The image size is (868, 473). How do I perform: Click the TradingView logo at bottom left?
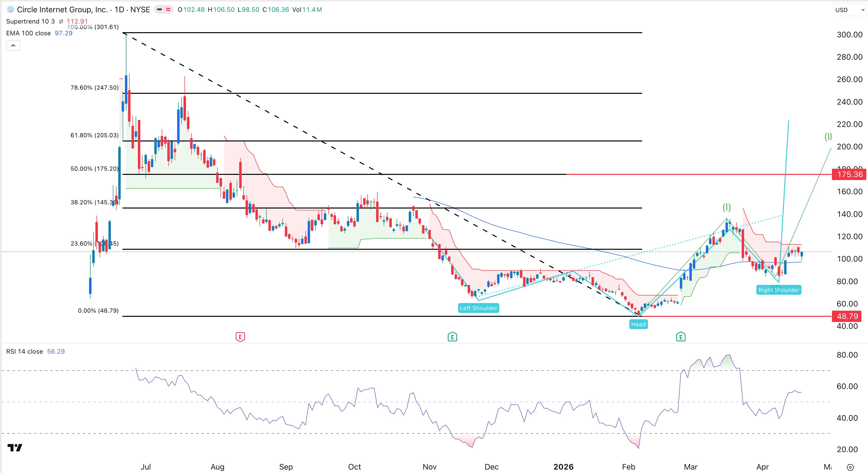click(15, 447)
